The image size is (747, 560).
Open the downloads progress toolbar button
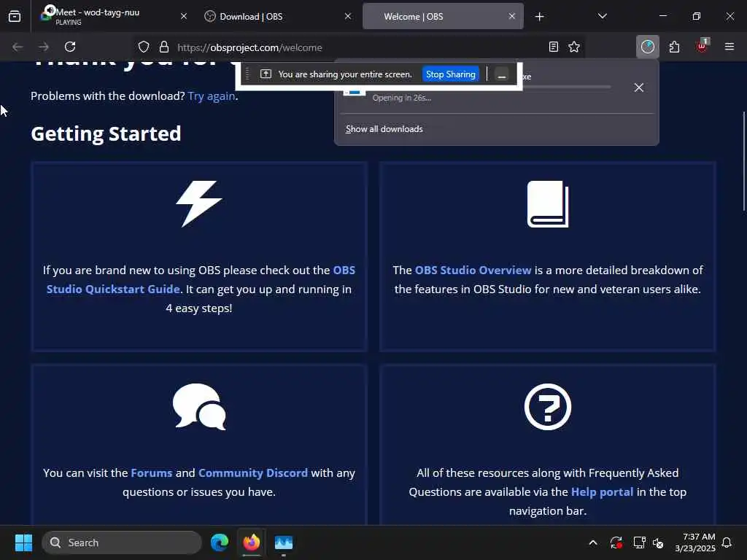[x=648, y=47]
